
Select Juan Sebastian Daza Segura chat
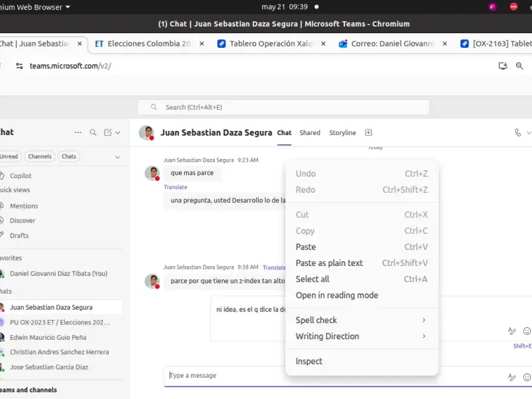(x=61, y=307)
